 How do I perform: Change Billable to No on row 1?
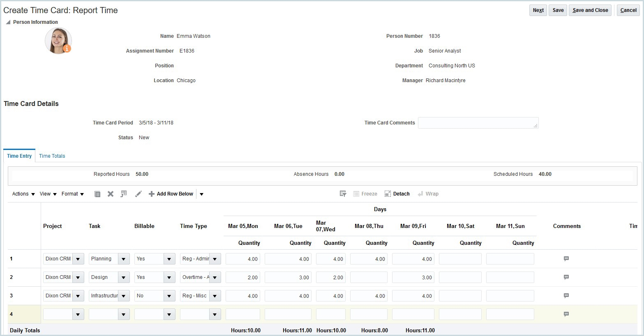tap(169, 258)
